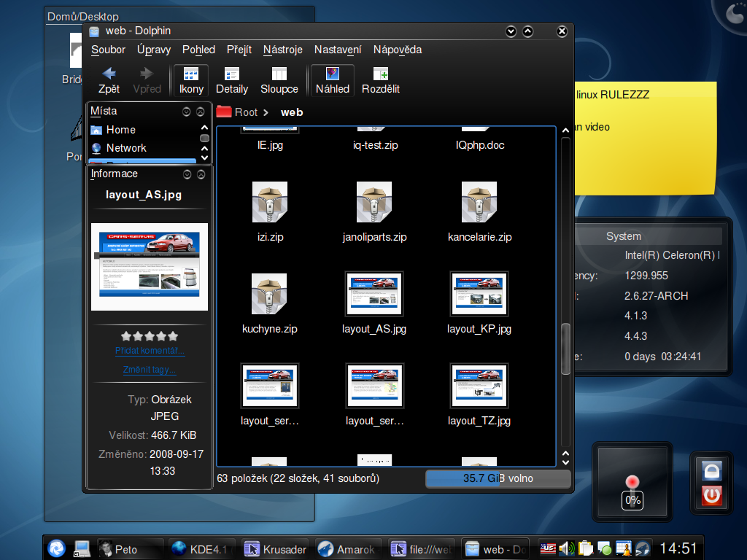Select the izi.zip archive icon
Screen dimensions: 747x560
(x=270, y=202)
